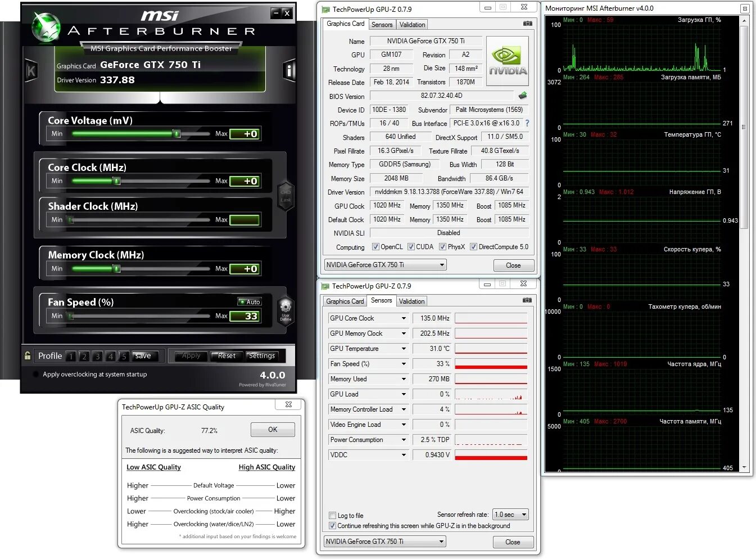Click the Link clocks hexagon icon

(286, 196)
